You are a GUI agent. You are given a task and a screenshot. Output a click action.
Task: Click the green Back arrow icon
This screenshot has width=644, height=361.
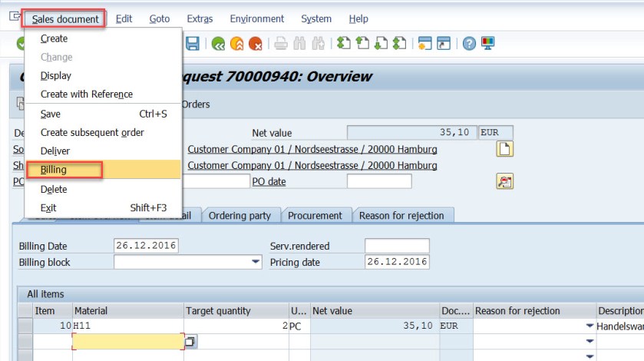click(218, 43)
